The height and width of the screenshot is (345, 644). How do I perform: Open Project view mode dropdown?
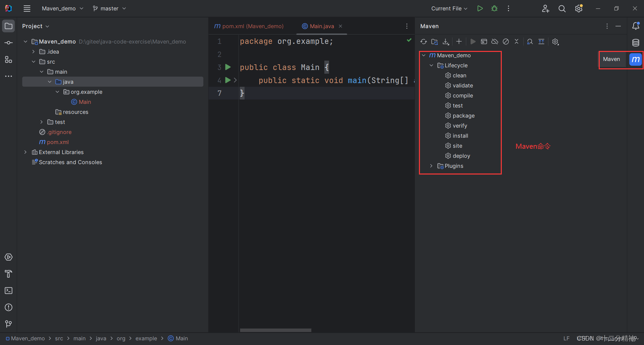pos(36,26)
